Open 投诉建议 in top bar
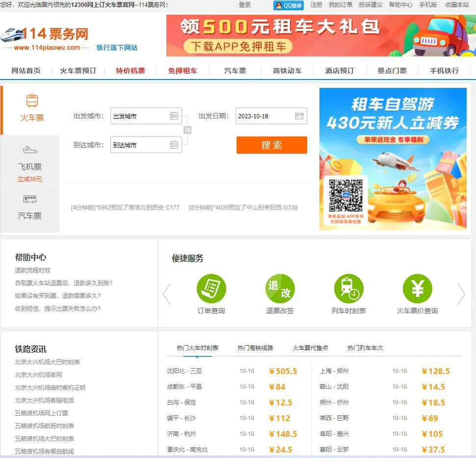The width and height of the screenshot is (476, 458). click(370, 5)
